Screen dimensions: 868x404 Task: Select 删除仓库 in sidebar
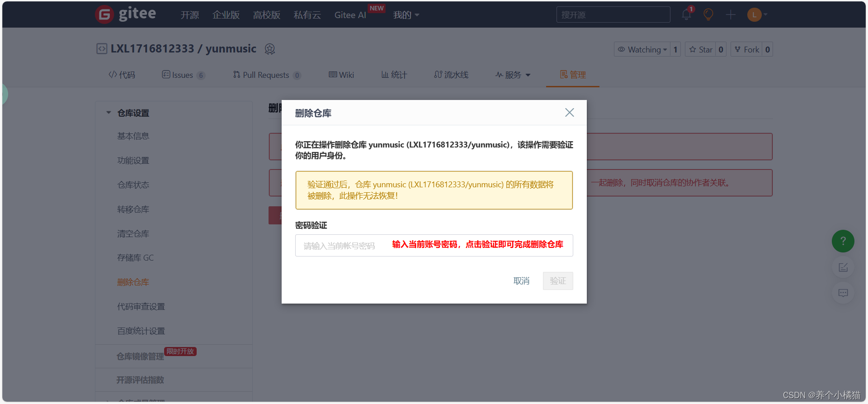pos(133,282)
